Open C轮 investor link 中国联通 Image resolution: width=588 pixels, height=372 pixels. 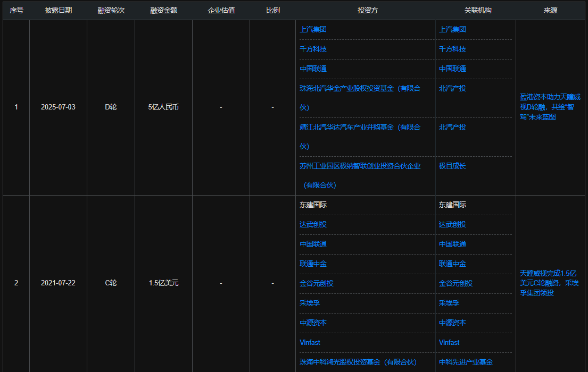tap(313, 244)
